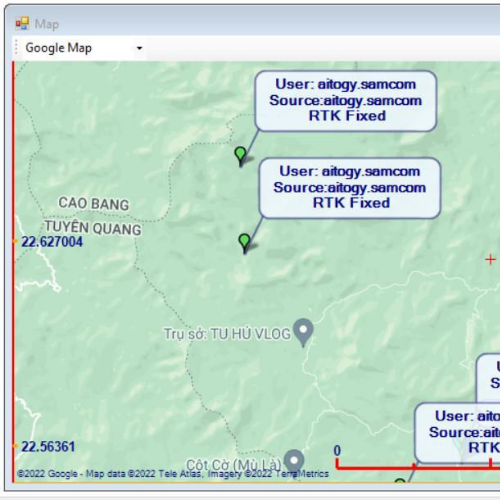Click the upper aitogy.samcom RTK Fixed callout
This screenshot has height=500, width=500.
pos(346,100)
